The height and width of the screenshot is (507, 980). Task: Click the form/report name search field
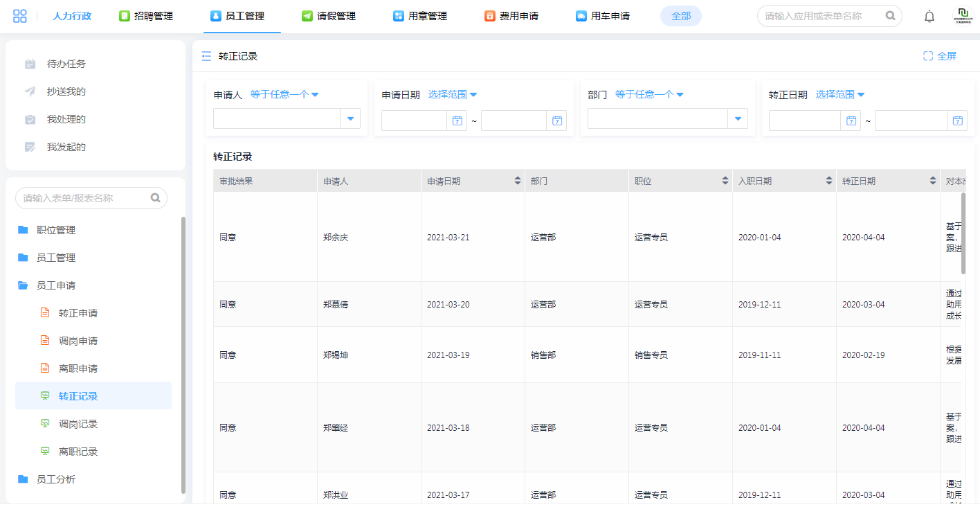[x=84, y=198]
